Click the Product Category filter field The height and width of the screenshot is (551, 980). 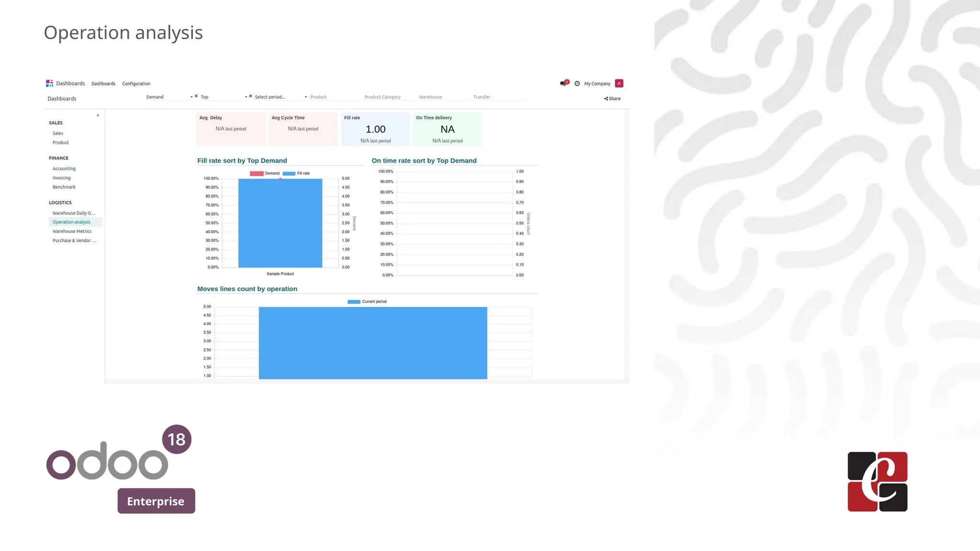[x=389, y=97]
